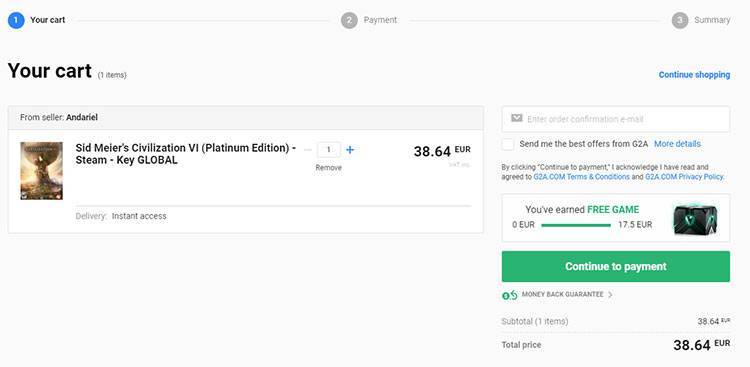The width and height of the screenshot is (750, 367).
Task: Expand the Money Back Guarantee chevron
Action: 610,295
